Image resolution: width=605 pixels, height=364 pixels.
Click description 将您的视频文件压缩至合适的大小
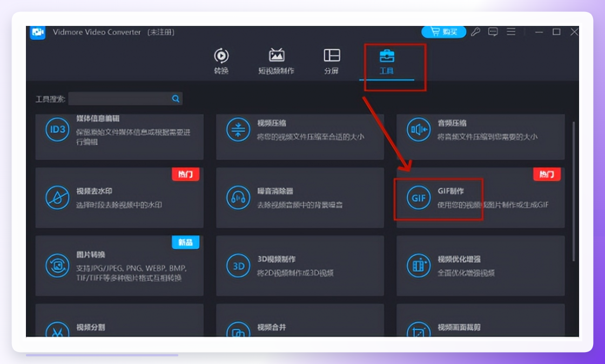311,137
